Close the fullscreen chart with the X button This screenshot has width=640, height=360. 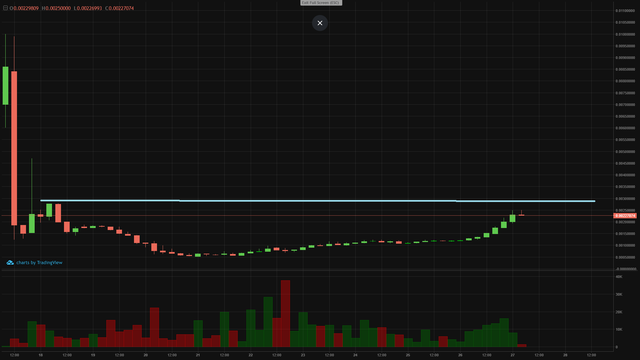[x=320, y=23]
